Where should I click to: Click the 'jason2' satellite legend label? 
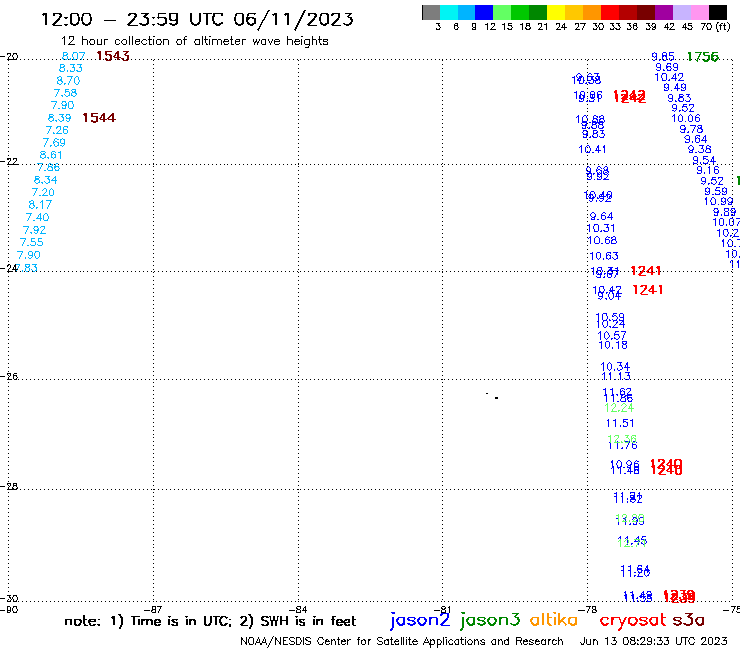420,620
